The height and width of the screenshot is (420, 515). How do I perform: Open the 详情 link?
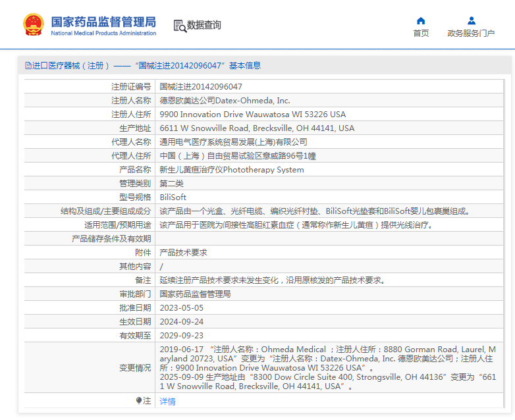167,402
